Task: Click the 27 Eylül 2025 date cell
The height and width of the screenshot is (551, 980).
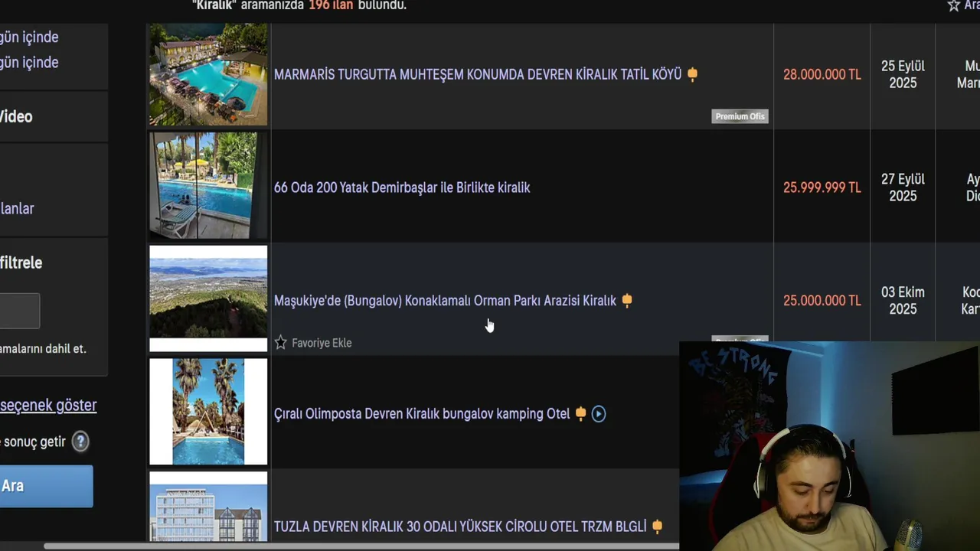Action: (x=903, y=187)
